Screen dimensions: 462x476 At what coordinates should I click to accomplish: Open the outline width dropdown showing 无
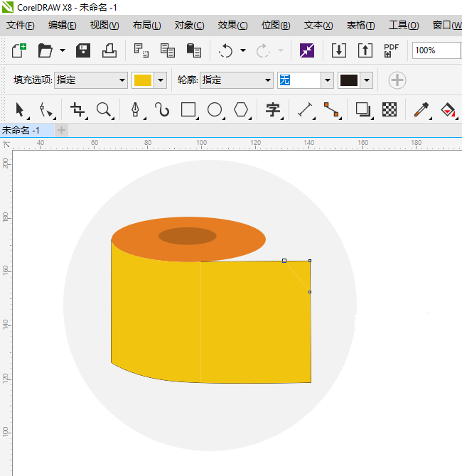pos(327,80)
